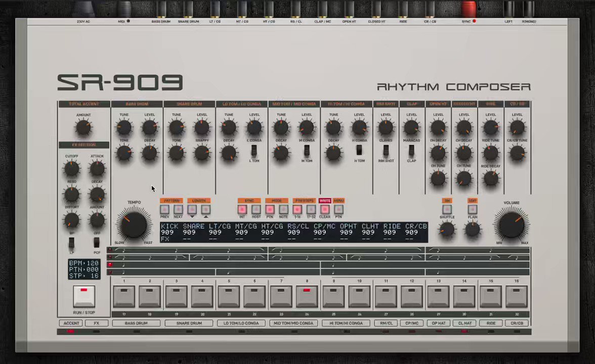Screen dimensions: 595x364
Task: Select the HI TOM/HI CONGA instrument button
Action: coord(346,323)
